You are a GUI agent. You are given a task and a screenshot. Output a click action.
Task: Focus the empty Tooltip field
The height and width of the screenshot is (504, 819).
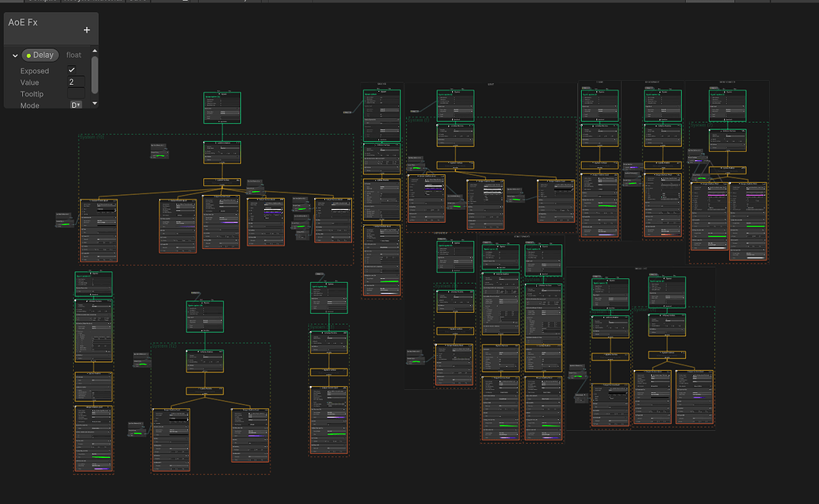(76, 94)
